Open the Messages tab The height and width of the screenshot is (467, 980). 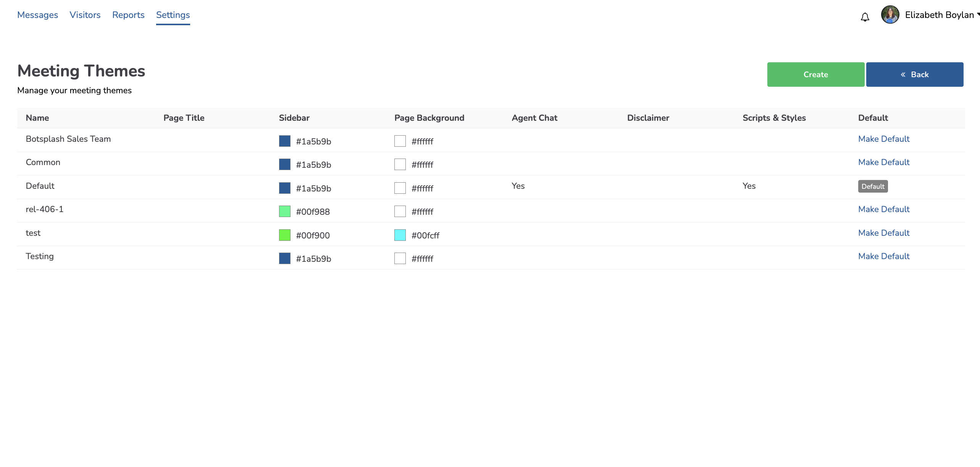coord(37,15)
